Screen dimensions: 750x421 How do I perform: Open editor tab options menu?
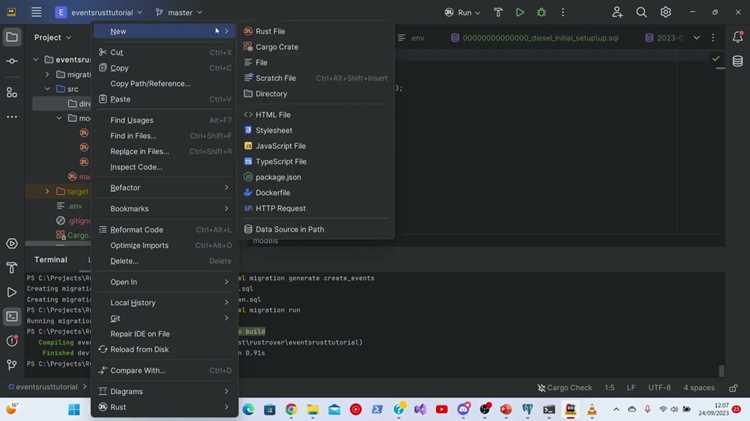[x=713, y=37]
